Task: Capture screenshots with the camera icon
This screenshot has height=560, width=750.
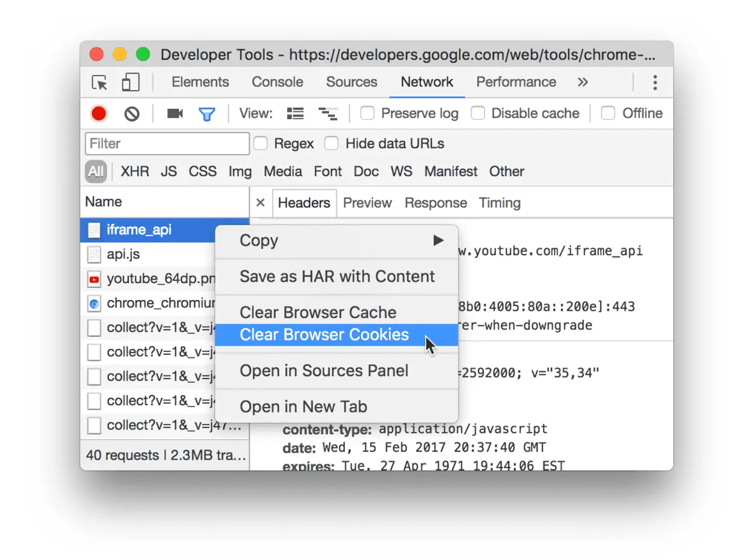Action: [175, 114]
